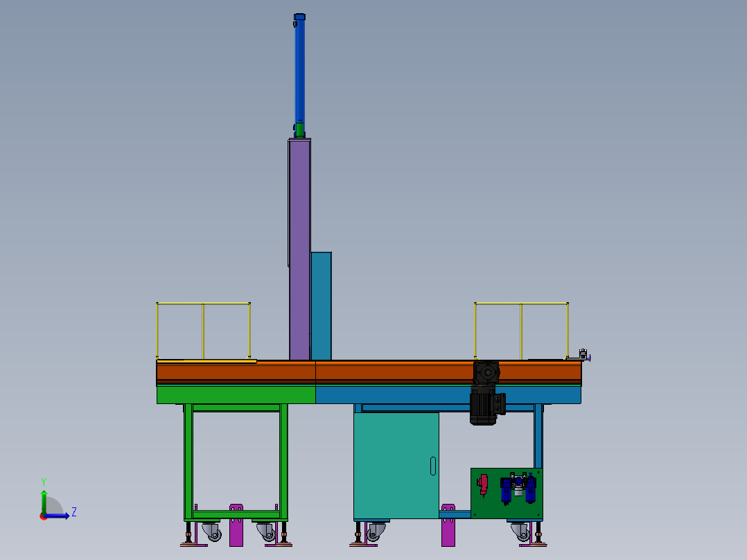The width and height of the screenshot is (747, 560).
Task: Select the tall purple vertical column
Action: click(x=299, y=250)
